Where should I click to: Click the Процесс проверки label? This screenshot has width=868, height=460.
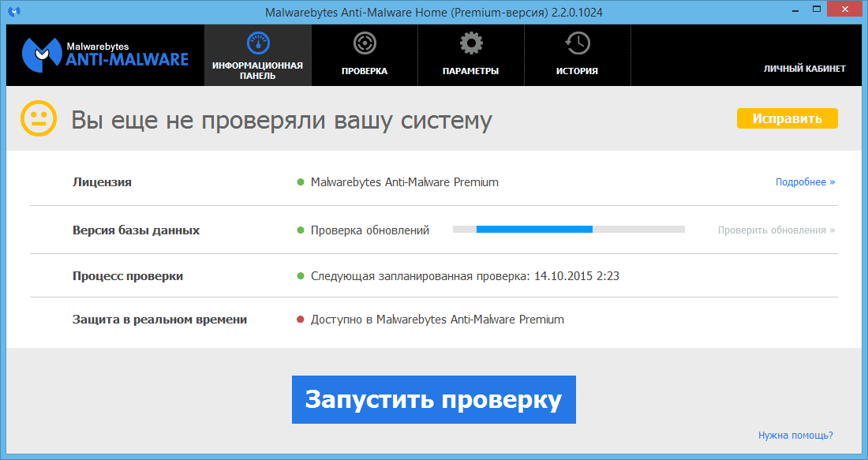tap(128, 276)
